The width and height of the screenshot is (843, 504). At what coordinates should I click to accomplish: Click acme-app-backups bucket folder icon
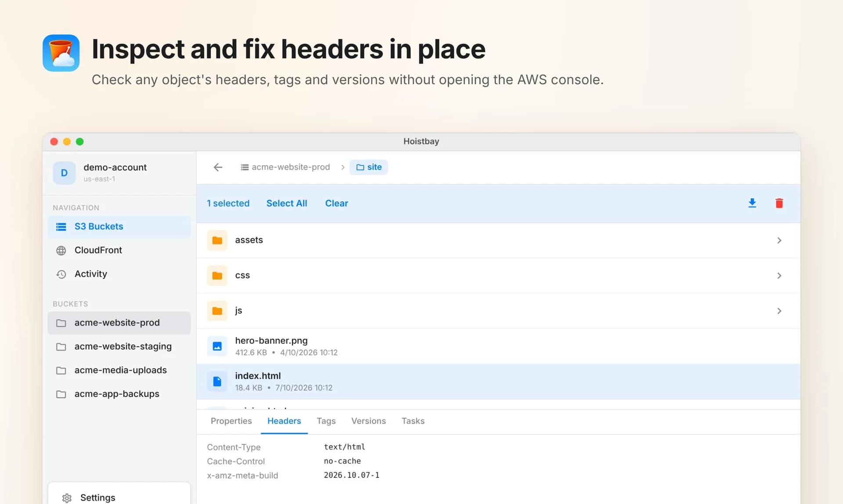point(61,394)
